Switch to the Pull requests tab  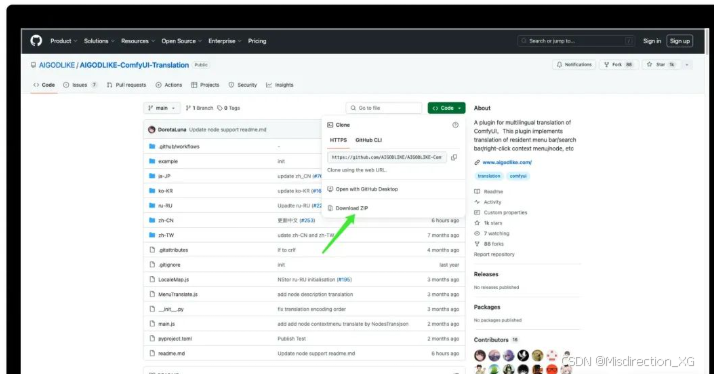(126, 85)
